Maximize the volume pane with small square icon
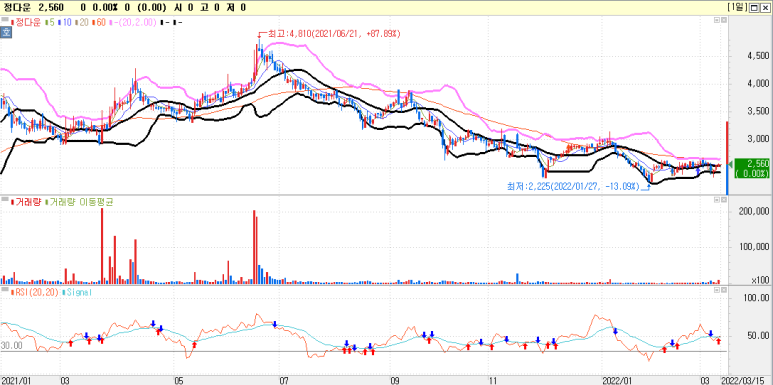Image resolution: width=773 pixels, height=385 pixels. (716, 200)
